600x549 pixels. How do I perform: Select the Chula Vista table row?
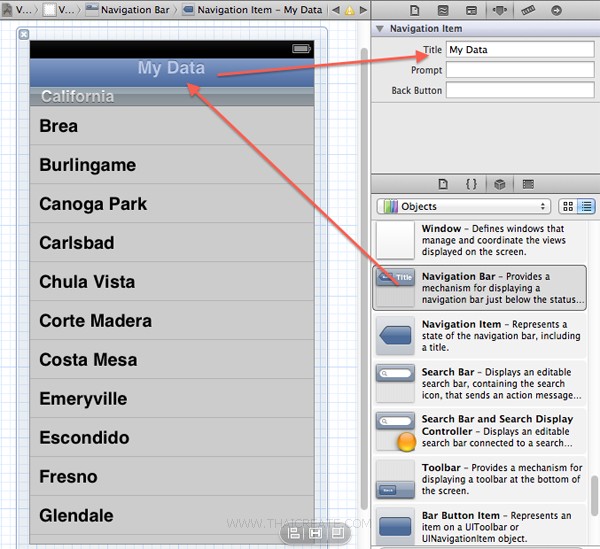(172, 282)
